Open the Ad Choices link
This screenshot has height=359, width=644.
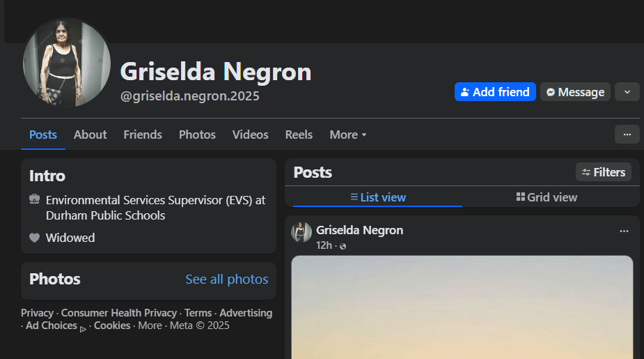point(52,326)
